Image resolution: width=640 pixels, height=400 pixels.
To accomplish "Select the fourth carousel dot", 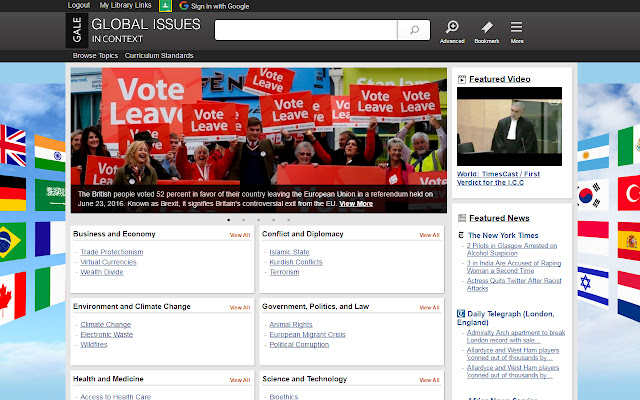I will click(x=273, y=220).
